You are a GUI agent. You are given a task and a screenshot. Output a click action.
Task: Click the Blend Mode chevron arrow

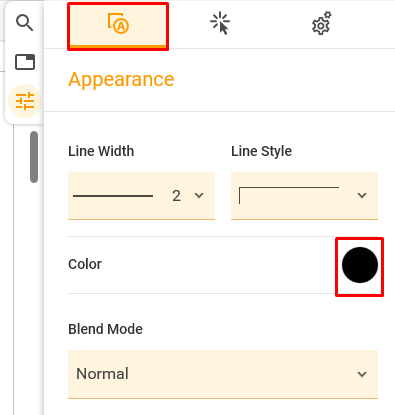[362, 374]
